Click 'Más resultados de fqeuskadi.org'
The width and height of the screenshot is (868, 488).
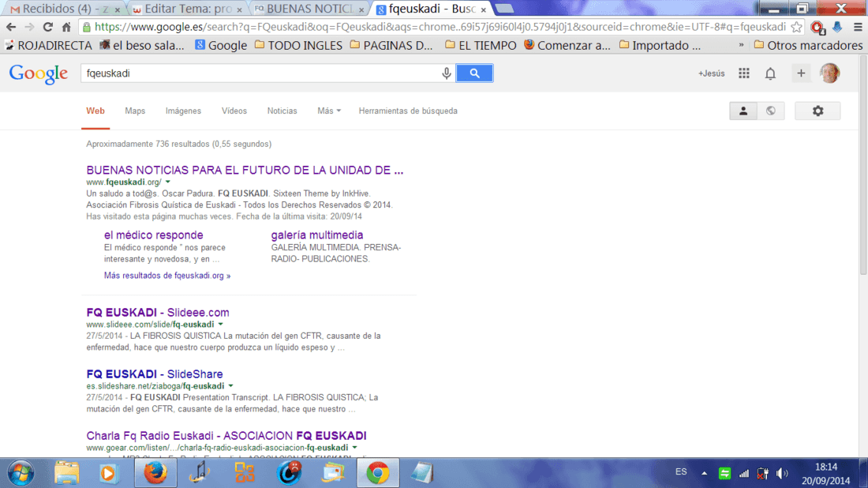(x=167, y=276)
